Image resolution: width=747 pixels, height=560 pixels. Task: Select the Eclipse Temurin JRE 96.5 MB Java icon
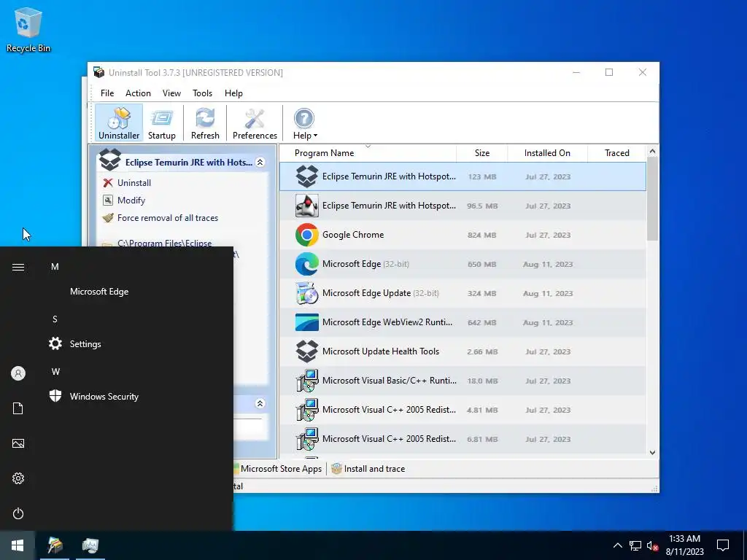coord(307,206)
